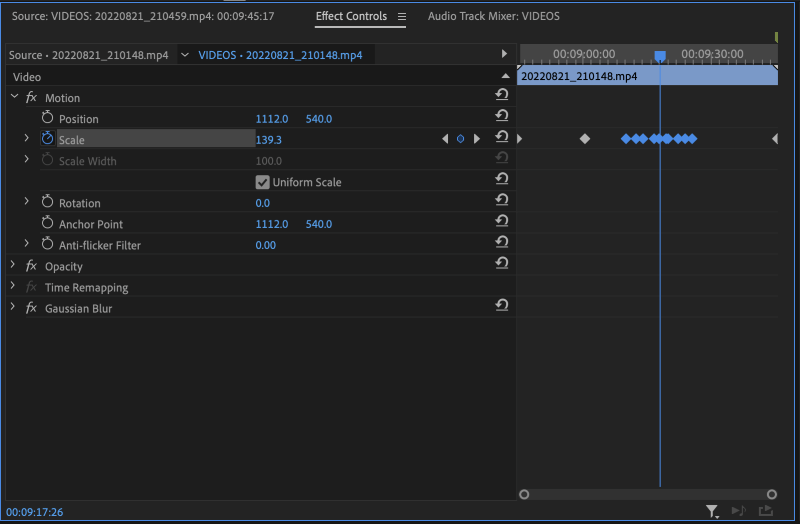Switch to Audio Track Mixer: VIDEOS tab

point(493,16)
